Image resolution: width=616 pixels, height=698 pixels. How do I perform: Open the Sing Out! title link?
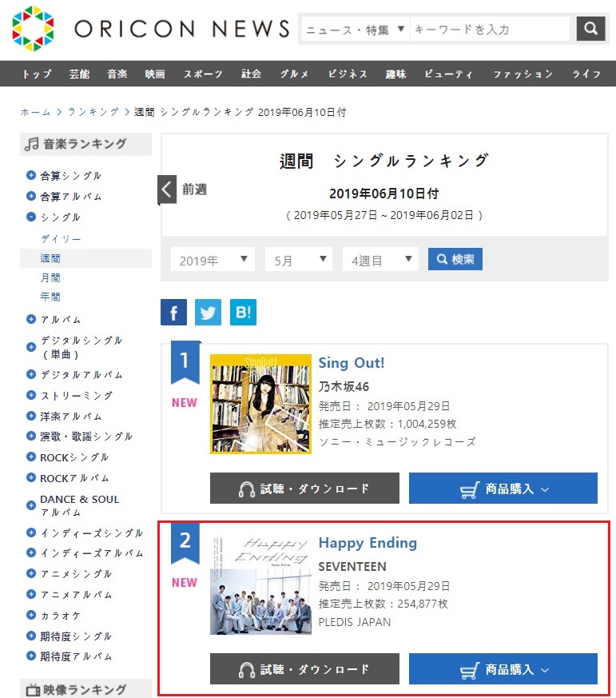click(352, 362)
